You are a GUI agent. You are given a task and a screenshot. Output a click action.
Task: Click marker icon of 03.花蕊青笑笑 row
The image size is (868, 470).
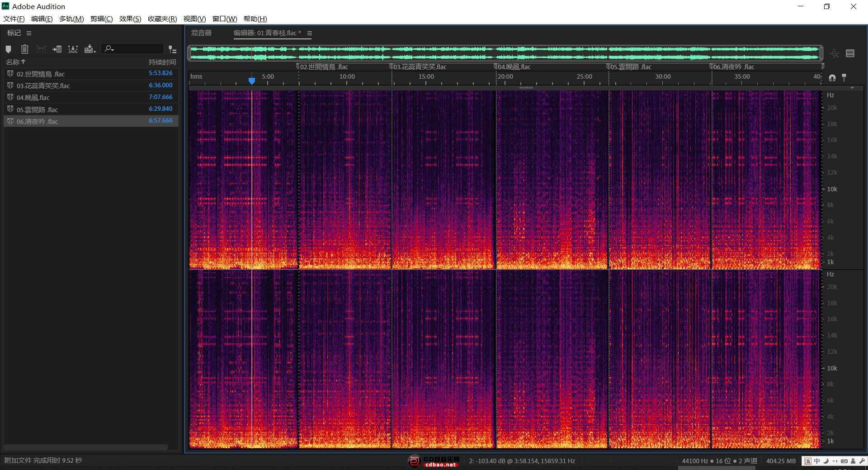(x=10, y=85)
